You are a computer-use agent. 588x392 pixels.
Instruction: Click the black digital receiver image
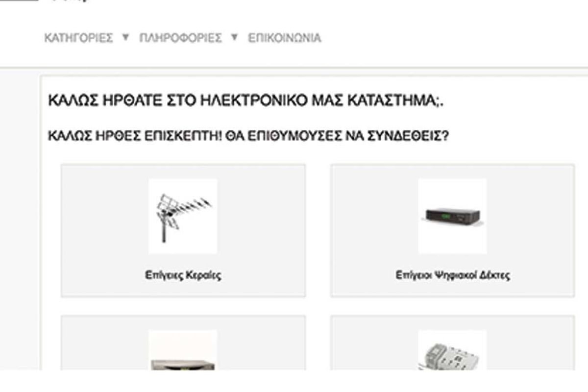pos(452,216)
